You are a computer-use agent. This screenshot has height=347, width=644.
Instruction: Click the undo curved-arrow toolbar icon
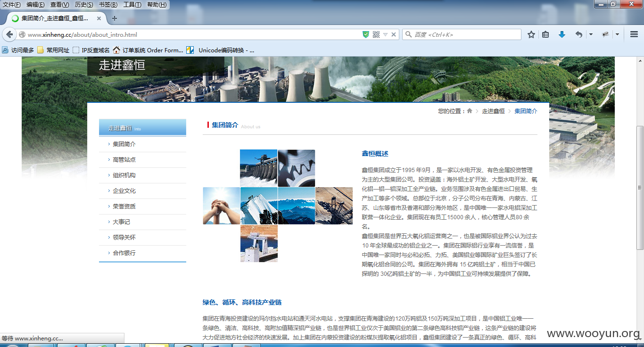579,34
